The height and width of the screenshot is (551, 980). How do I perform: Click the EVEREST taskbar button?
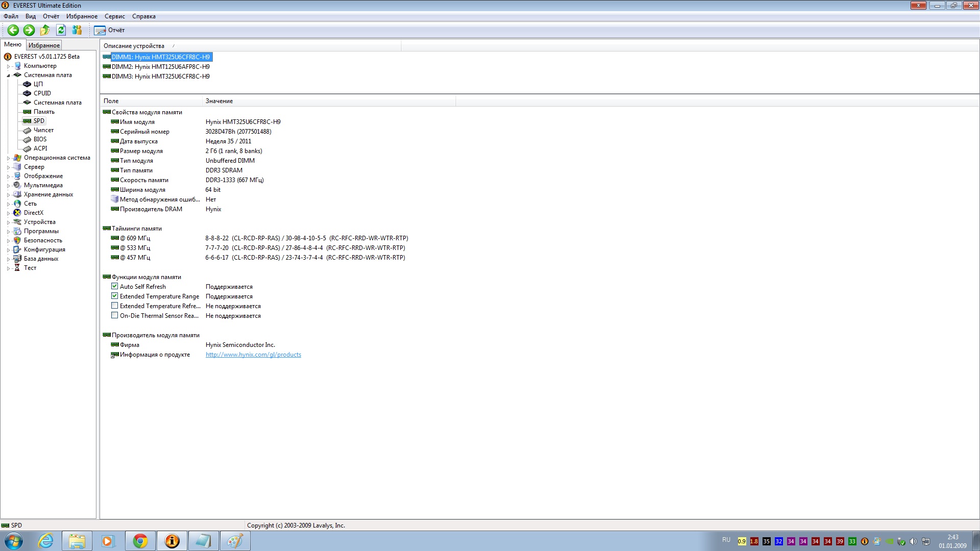(x=172, y=541)
